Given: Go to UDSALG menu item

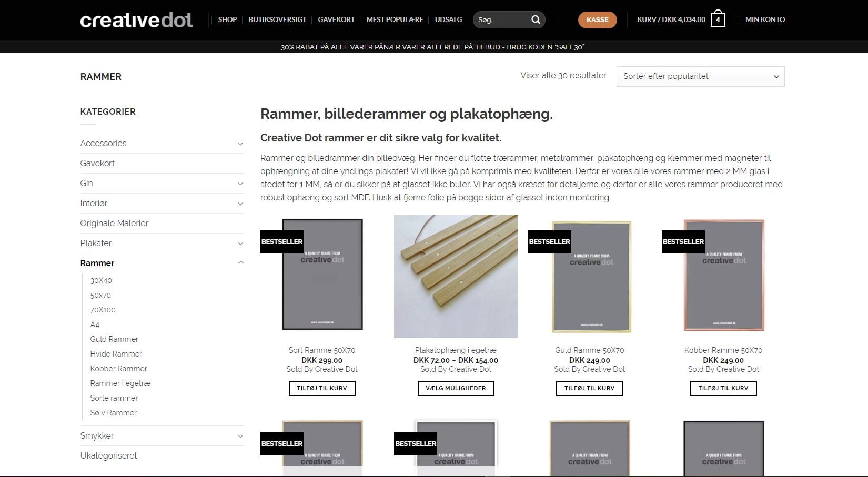Looking at the screenshot, I should pyautogui.click(x=448, y=19).
